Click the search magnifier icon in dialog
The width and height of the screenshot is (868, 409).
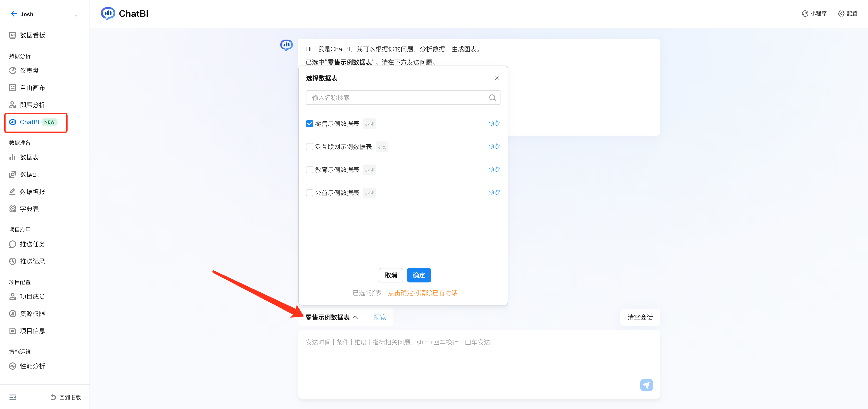click(492, 98)
